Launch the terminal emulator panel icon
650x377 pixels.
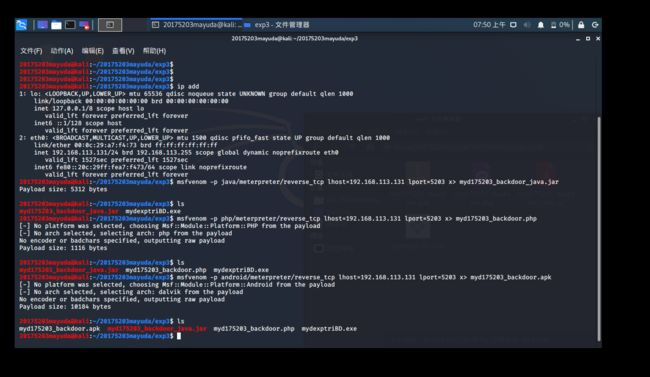[x=70, y=25]
